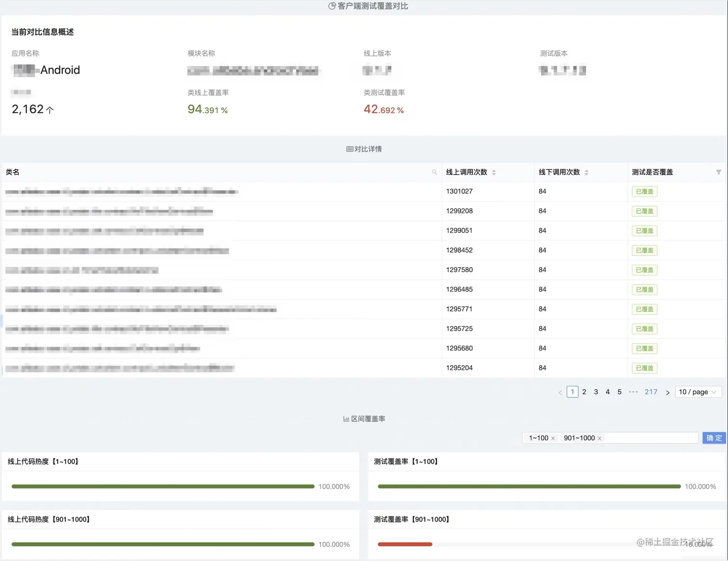Go to page 4
This screenshot has width=728, height=561.
tap(608, 392)
